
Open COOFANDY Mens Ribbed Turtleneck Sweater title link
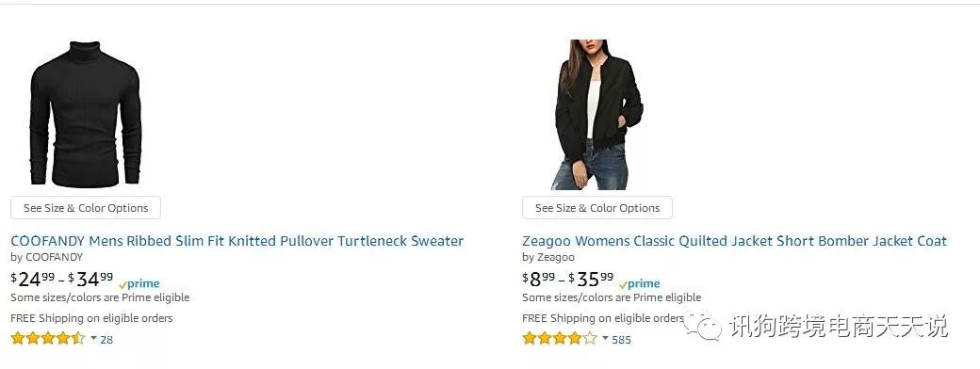coord(237,241)
